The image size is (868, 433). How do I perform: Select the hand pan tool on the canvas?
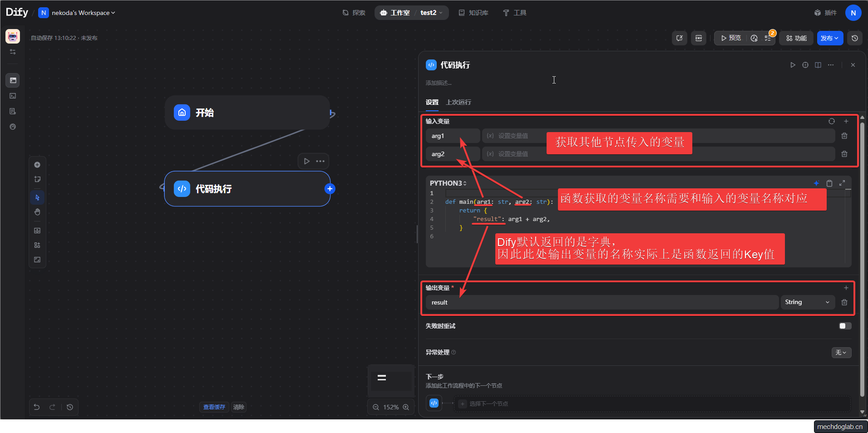[x=37, y=212]
